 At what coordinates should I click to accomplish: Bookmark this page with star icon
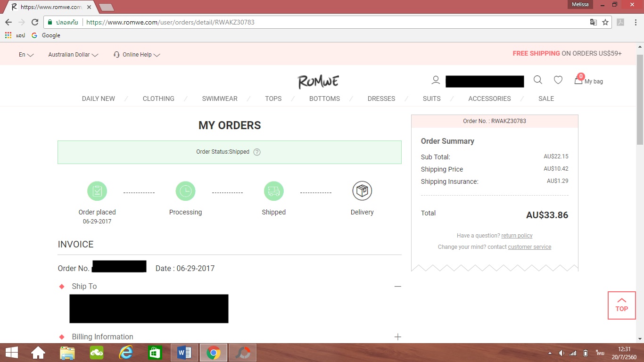(605, 22)
